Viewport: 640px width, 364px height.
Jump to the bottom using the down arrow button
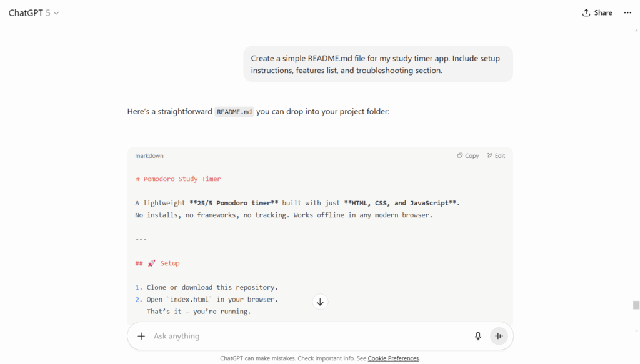coord(320,302)
